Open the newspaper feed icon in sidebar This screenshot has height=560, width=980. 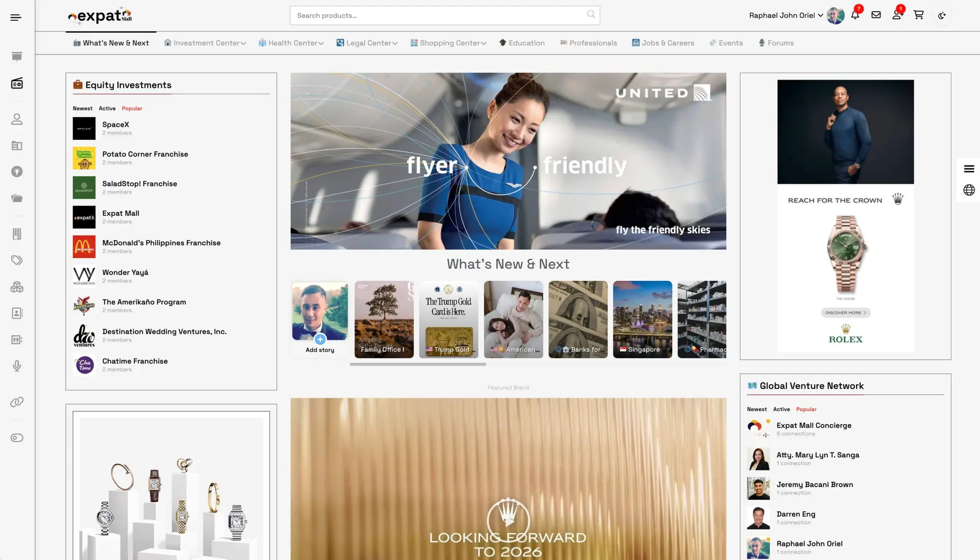17,83
